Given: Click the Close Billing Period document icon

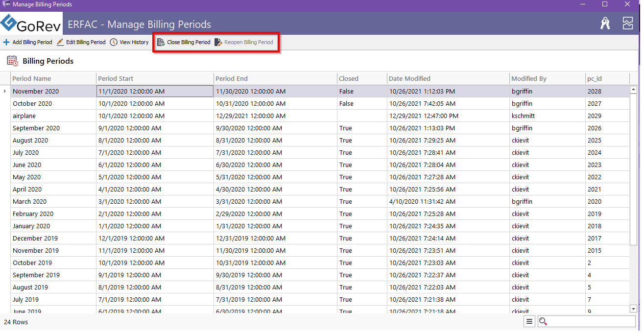Looking at the screenshot, I should coord(161,42).
